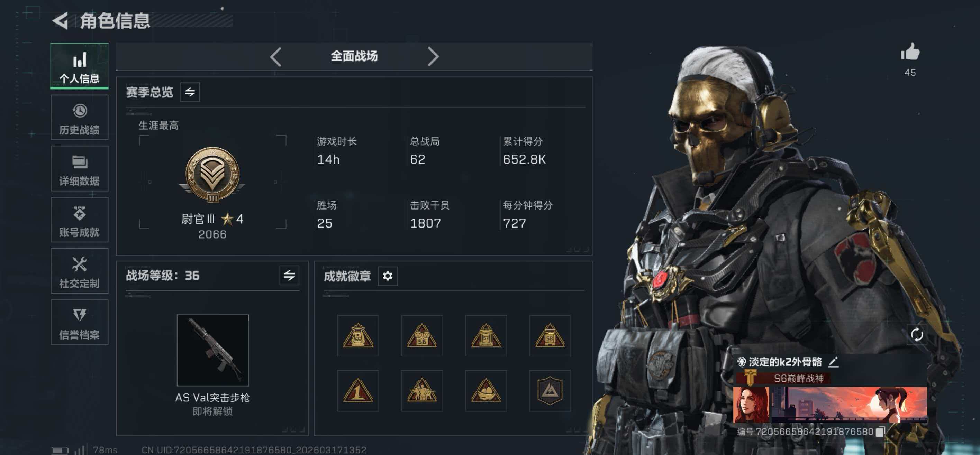The width and height of the screenshot is (980, 455).
Task: Toggle the 战场等级 swap view button
Action: tap(289, 275)
